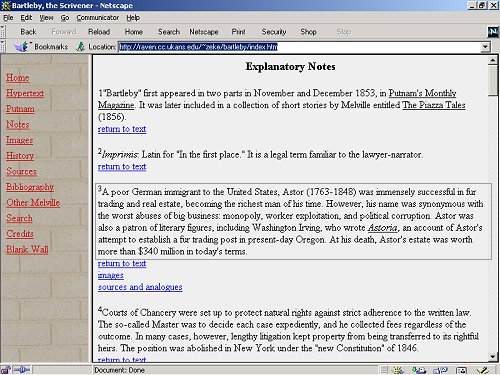500x375 pixels.
Task: Open the Communicator menu
Action: click(x=98, y=18)
